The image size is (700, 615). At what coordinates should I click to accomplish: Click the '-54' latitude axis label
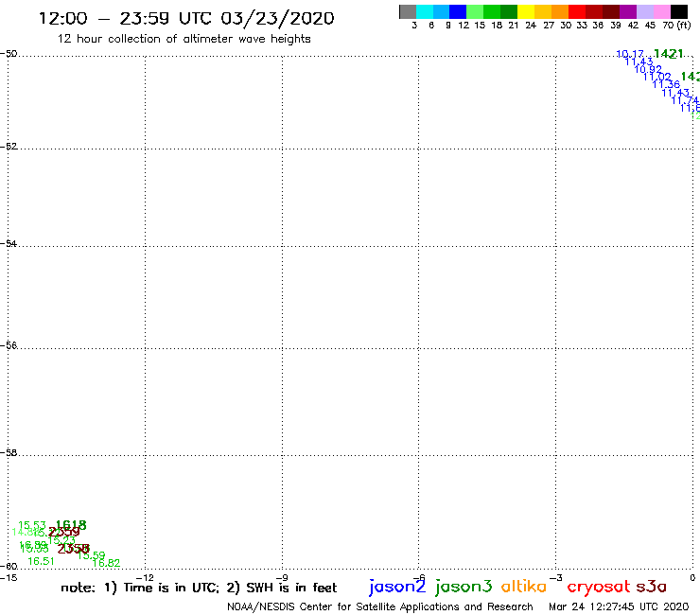[9, 244]
